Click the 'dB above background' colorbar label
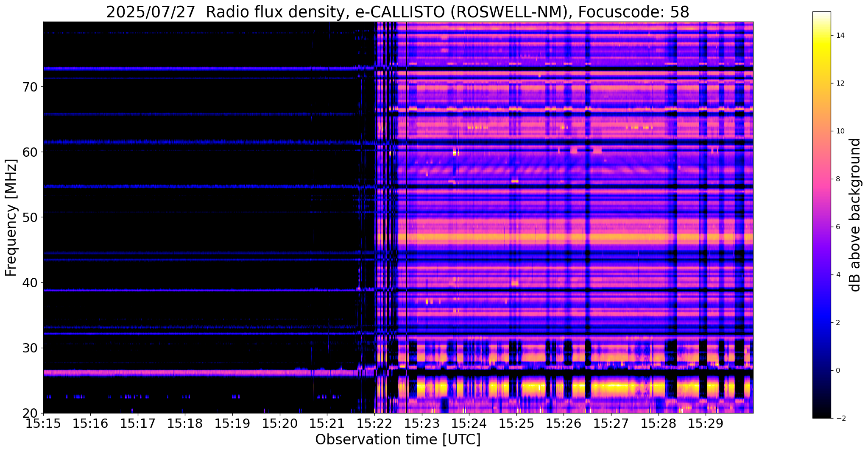The height and width of the screenshot is (452, 868). pyautogui.click(x=855, y=215)
